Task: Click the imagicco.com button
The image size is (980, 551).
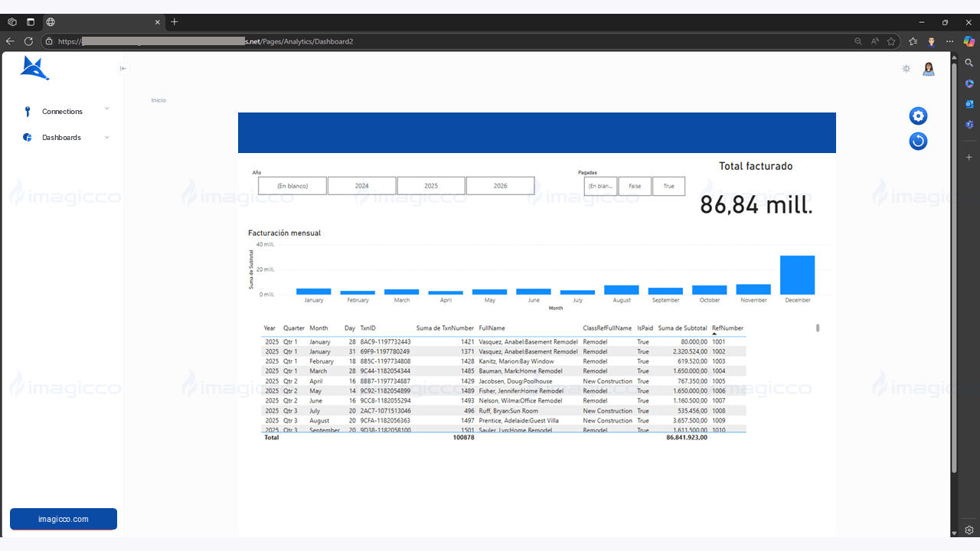Action: tap(64, 519)
